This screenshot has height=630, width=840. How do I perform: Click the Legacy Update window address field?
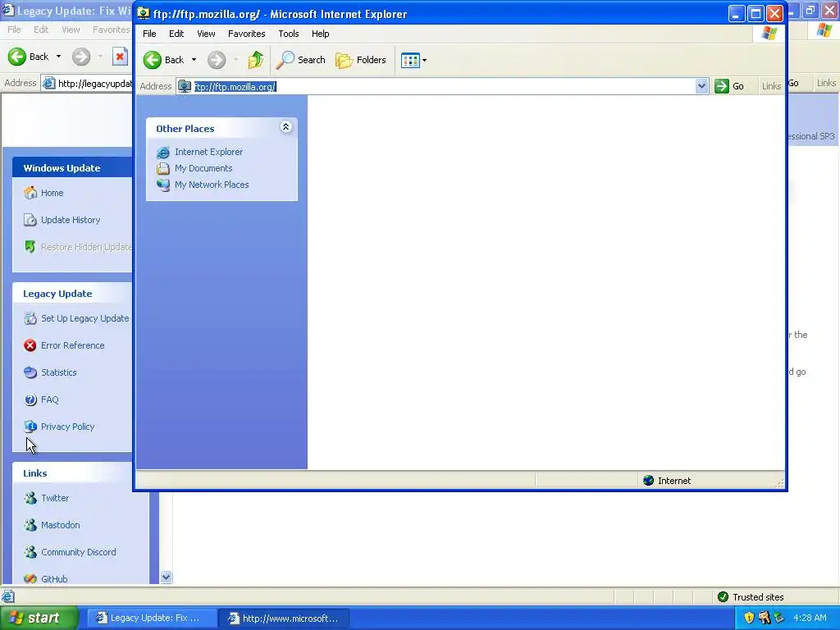coord(87,84)
